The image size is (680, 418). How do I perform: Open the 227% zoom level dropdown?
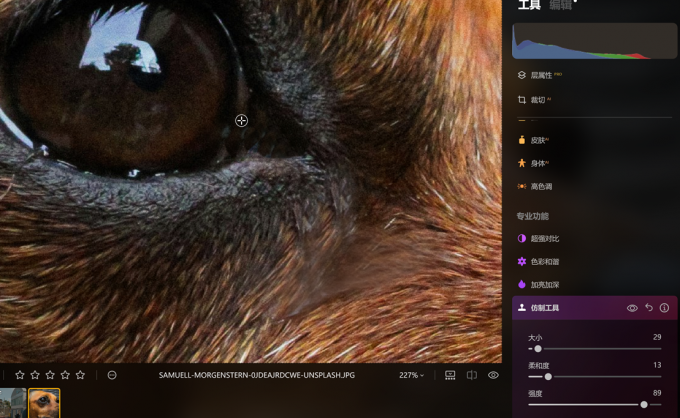click(x=411, y=375)
